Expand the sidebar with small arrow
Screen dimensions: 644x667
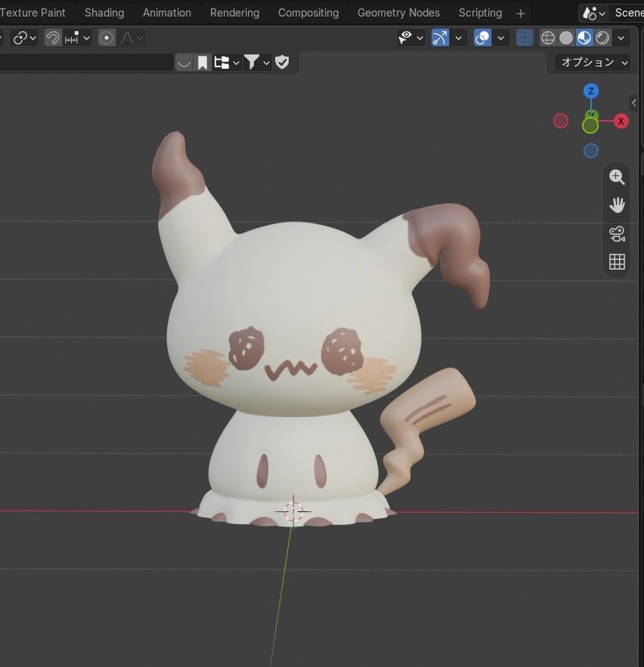click(x=633, y=103)
